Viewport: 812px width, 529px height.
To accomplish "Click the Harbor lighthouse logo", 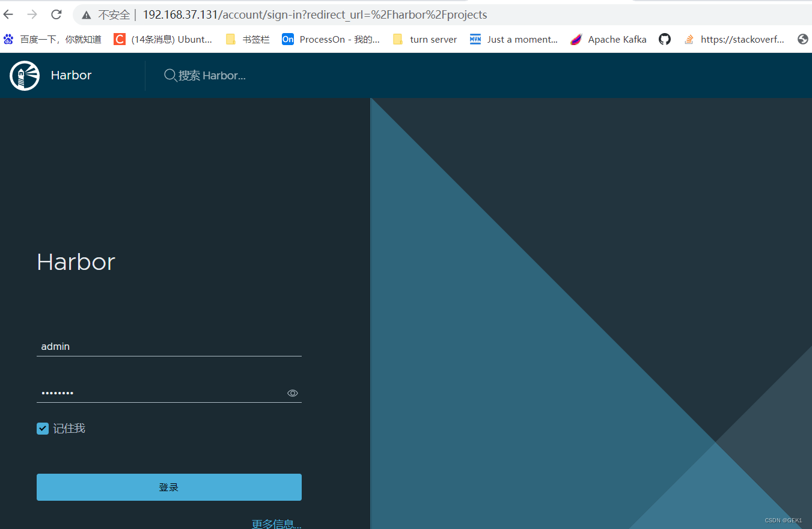I will point(25,76).
